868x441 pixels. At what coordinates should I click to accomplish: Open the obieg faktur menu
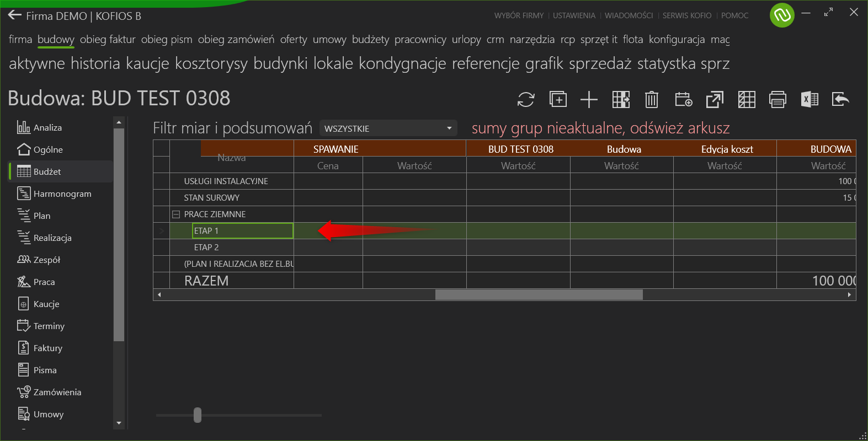point(108,39)
